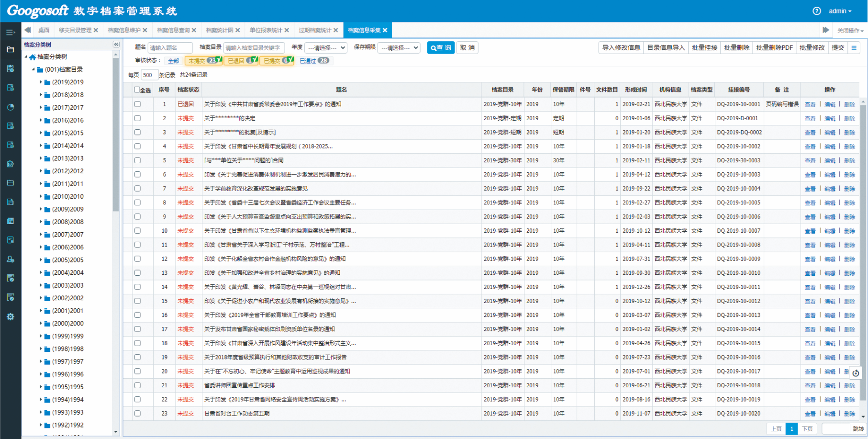Tick the checkbox for row 12

pyautogui.click(x=137, y=259)
